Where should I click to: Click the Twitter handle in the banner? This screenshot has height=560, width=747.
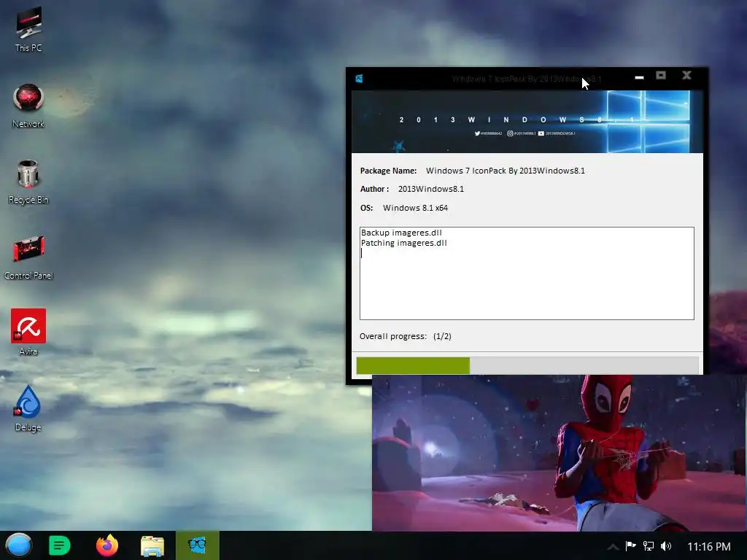[x=488, y=133]
